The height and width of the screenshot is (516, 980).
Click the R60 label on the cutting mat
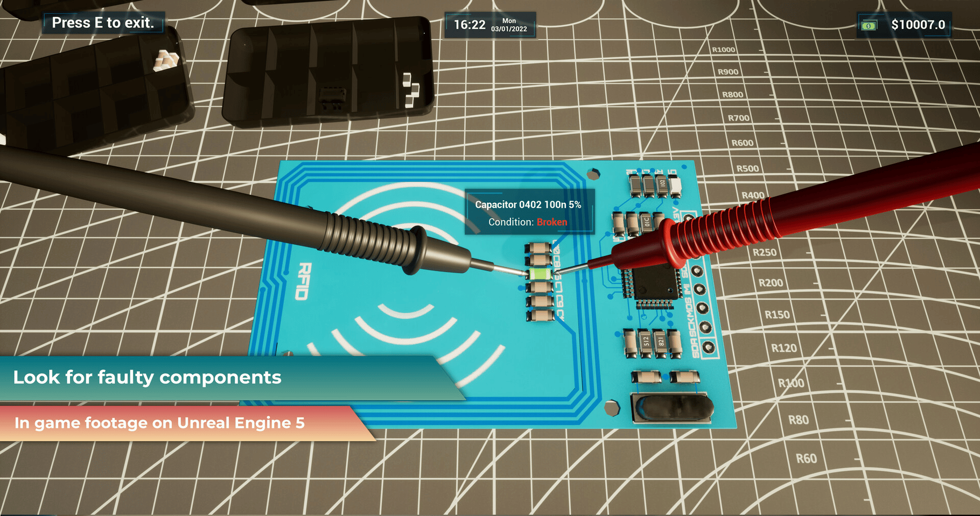click(806, 458)
